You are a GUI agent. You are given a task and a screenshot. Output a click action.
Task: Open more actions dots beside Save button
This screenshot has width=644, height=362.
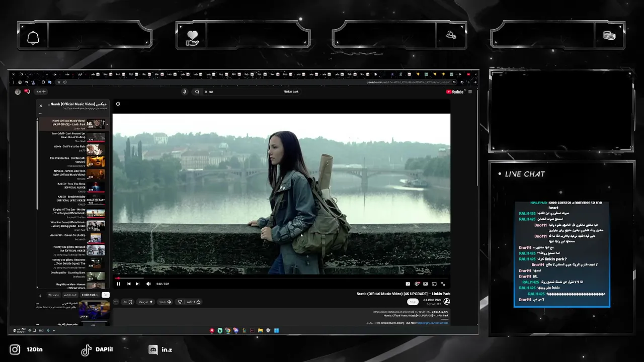point(116,302)
